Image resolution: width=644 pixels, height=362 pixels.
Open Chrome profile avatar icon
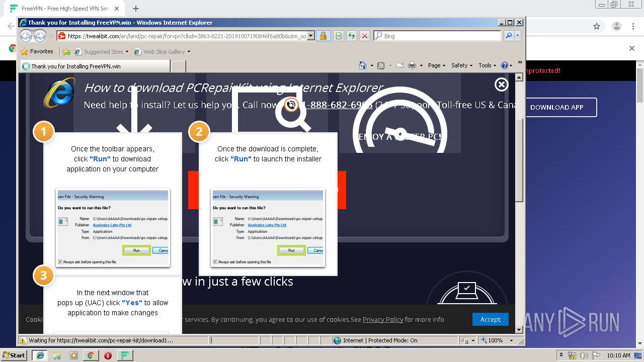click(x=617, y=26)
